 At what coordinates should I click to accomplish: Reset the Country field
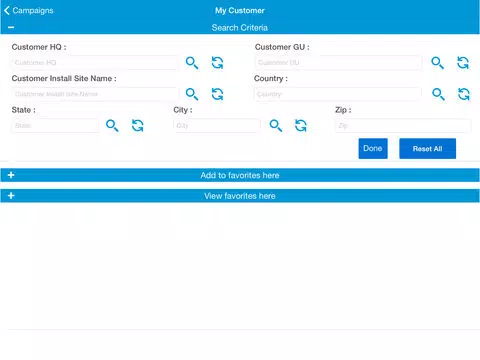464,94
